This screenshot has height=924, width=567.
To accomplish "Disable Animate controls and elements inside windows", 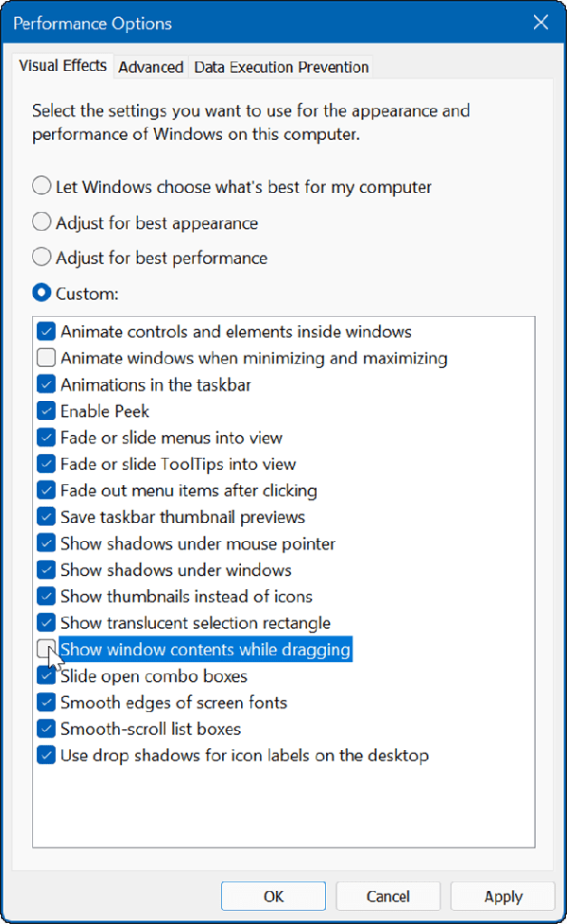I will (x=44, y=331).
